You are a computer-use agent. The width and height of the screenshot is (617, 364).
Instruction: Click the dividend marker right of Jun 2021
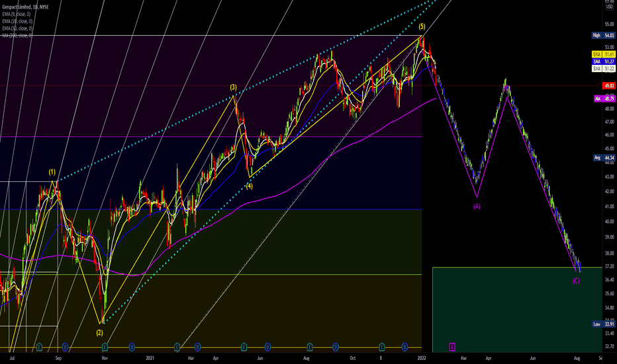(267, 347)
